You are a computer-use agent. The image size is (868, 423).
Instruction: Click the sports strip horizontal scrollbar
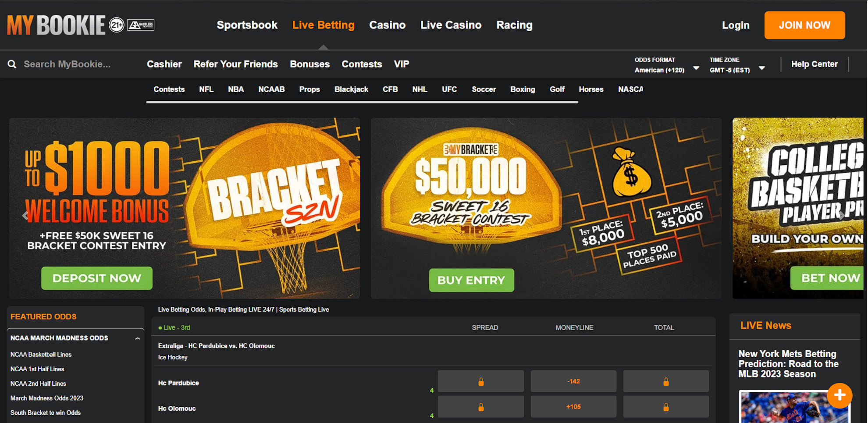pos(362,102)
